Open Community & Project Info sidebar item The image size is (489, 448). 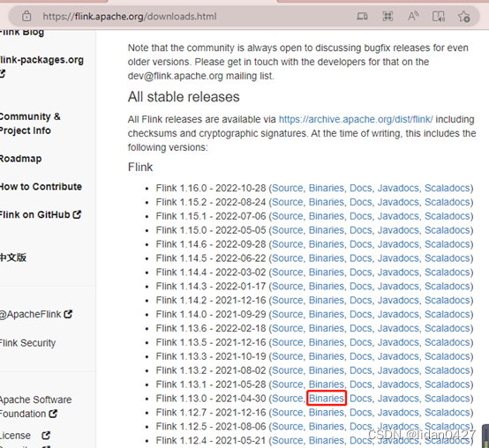tap(30, 123)
